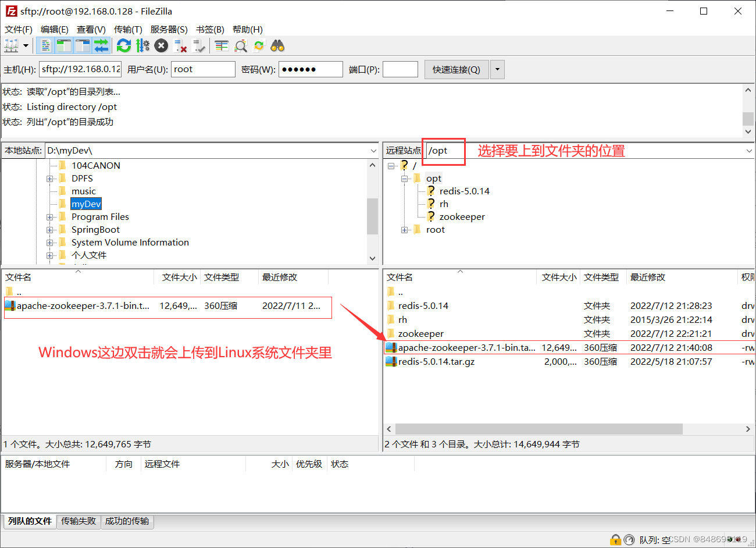Toggle directory comparison
The height and width of the screenshot is (548, 756).
click(x=240, y=45)
